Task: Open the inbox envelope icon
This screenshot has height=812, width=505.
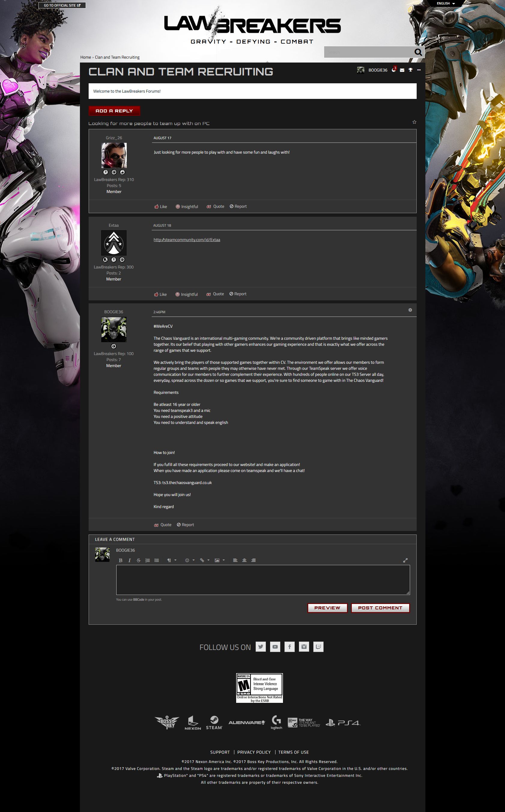Action: click(x=402, y=70)
